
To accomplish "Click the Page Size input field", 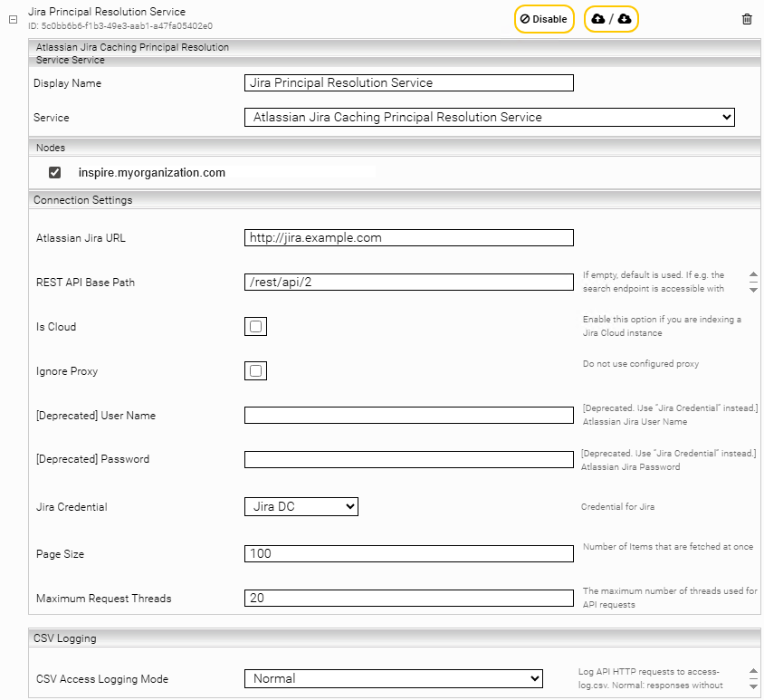I will [409, 553].
